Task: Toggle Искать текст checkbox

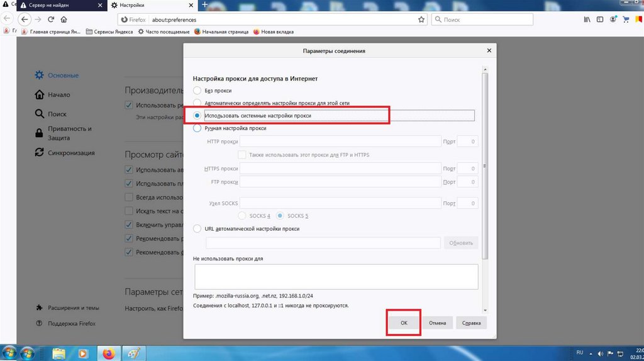Action: 129,211
